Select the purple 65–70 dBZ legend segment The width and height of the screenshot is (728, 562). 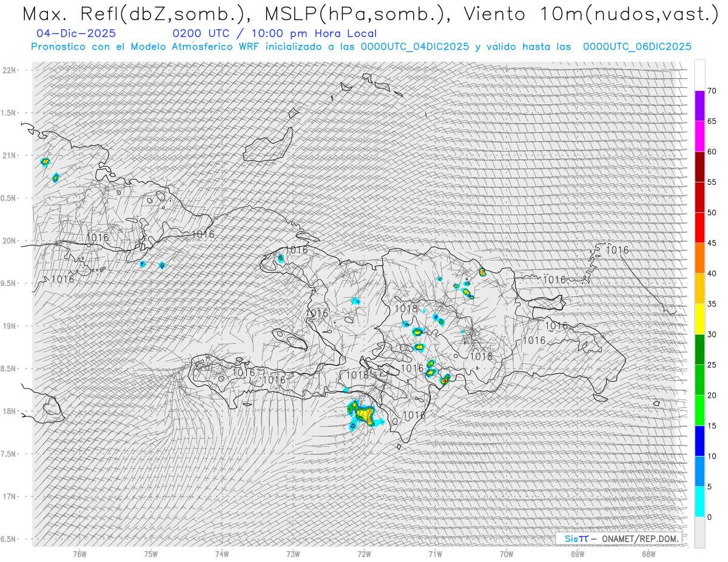pos(699,105)
